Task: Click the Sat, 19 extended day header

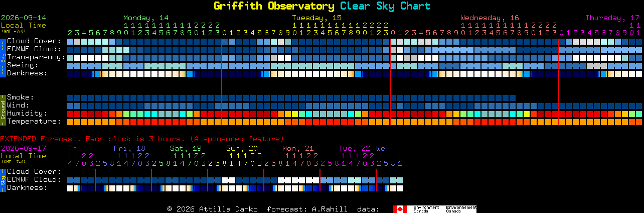Action: [x=186, y=148]
